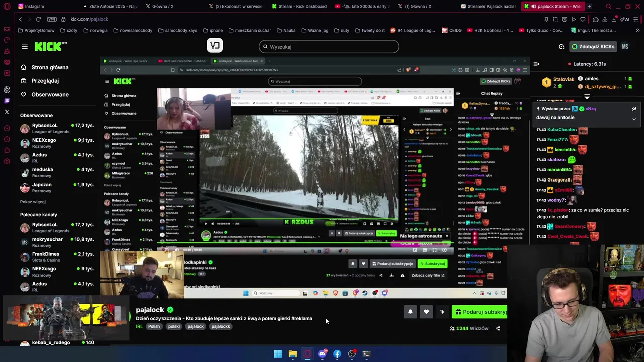Open the Windows Start button
This screenshot has height=362, width=644.
click(278, 354)
